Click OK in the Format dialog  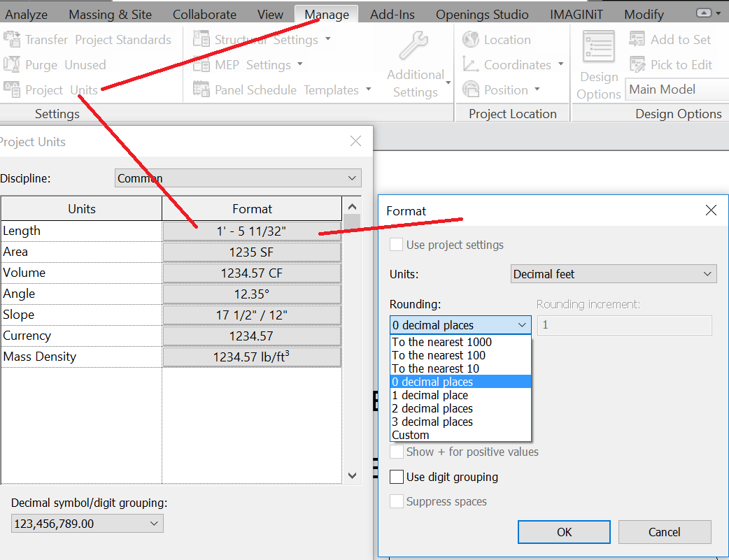tap(563, 531)
